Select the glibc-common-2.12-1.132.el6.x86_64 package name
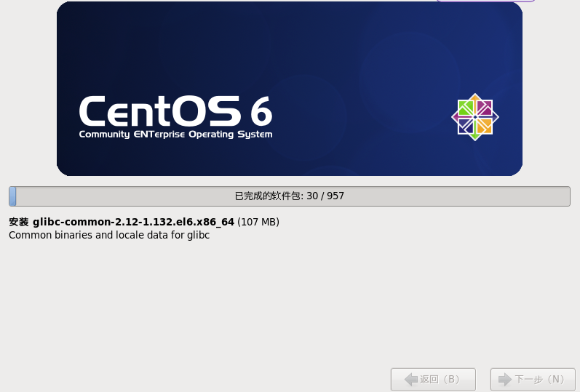580x392 pixels. point(133,222)
